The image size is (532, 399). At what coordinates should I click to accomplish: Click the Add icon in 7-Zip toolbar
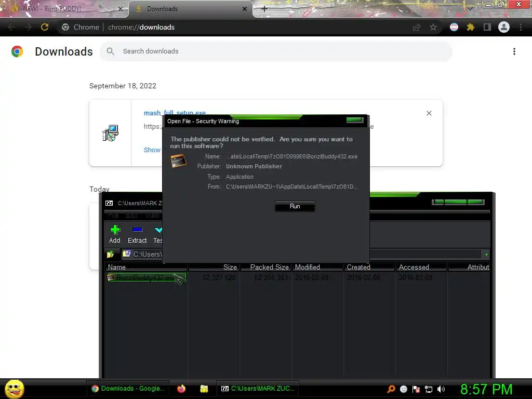pyautogui.click(x=115, y=234)
